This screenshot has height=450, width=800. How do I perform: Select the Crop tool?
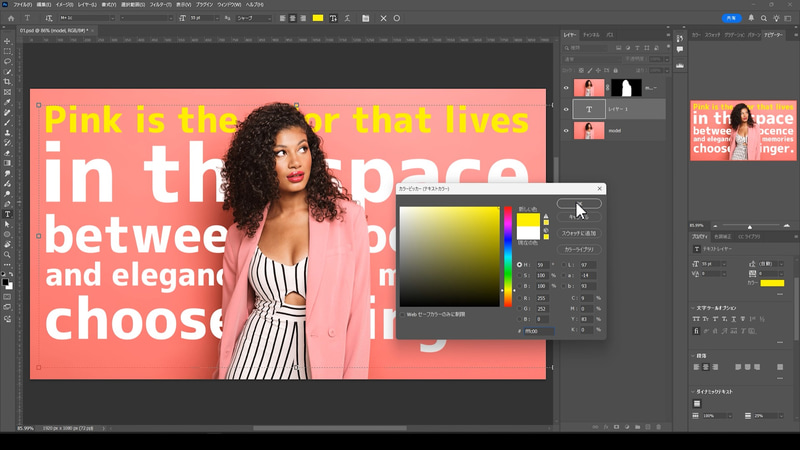[8, 82]
